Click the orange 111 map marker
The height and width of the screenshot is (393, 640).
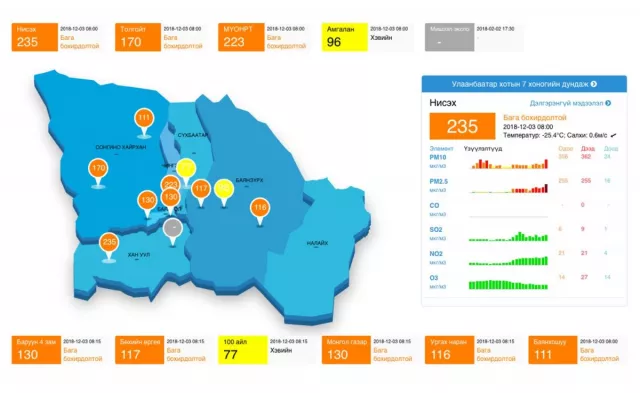point(144,119)
